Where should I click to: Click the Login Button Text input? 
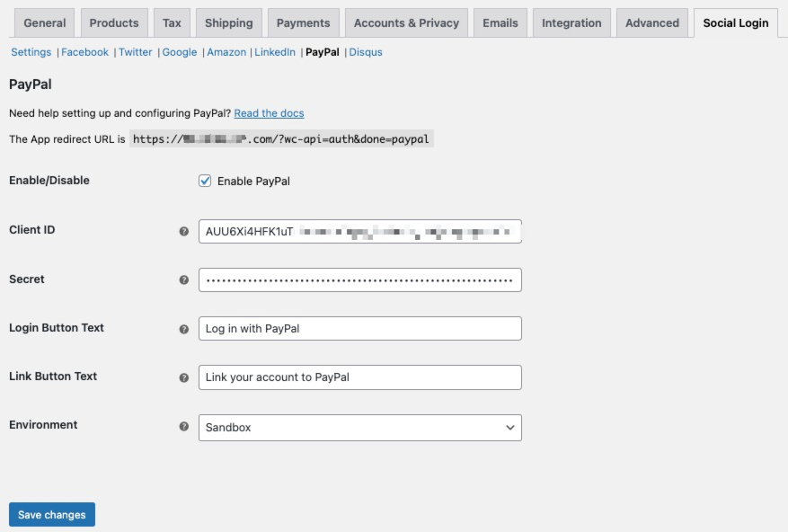pos(359,329)
